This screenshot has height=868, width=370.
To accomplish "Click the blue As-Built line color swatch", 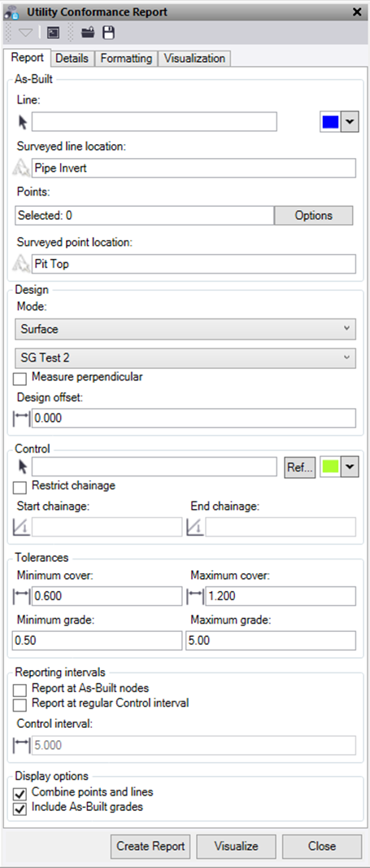I will 330,122.
